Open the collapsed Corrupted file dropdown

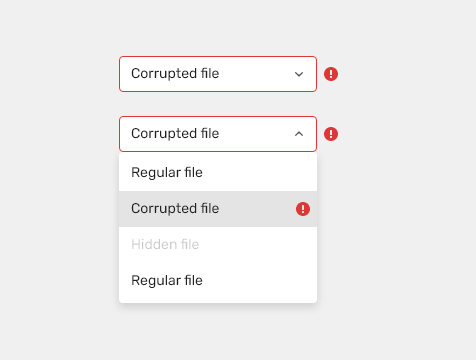[218, 74]
